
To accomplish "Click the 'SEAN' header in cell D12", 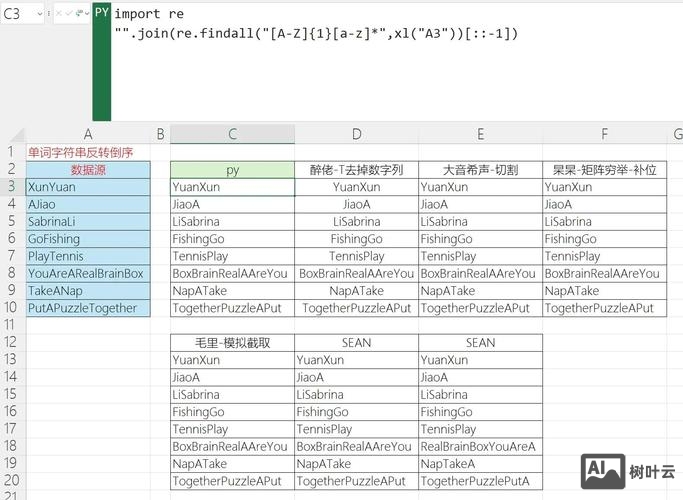I will click(356, 342).
